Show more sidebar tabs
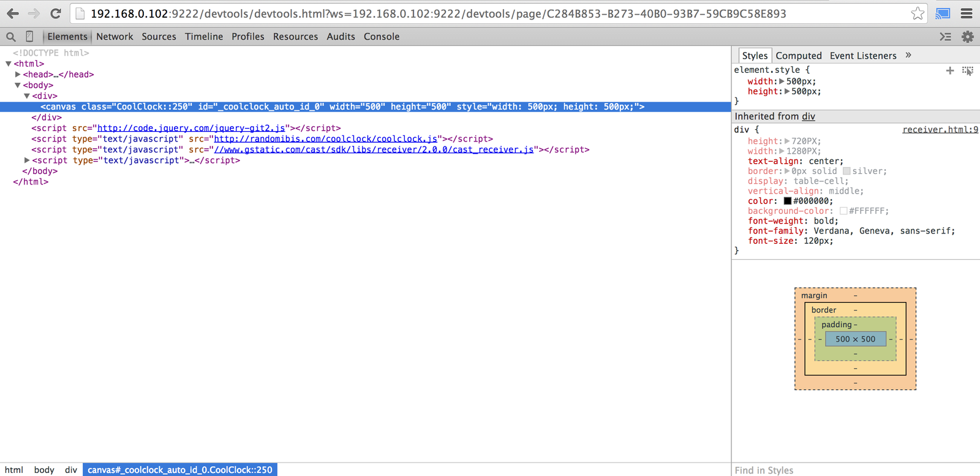Viewport: 980px width, 476px height. click(x=908, y=55)
